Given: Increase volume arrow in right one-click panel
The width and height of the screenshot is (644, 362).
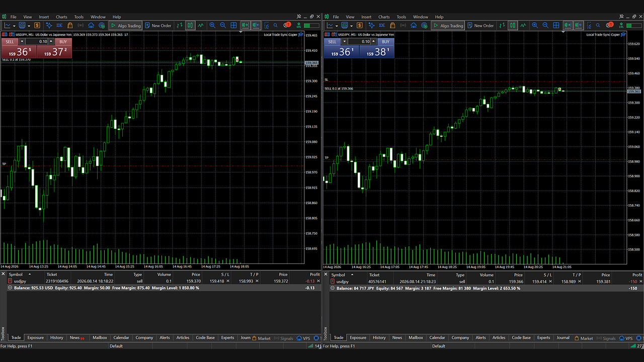Looking at the screenshot, I should (x=373, y=42).
